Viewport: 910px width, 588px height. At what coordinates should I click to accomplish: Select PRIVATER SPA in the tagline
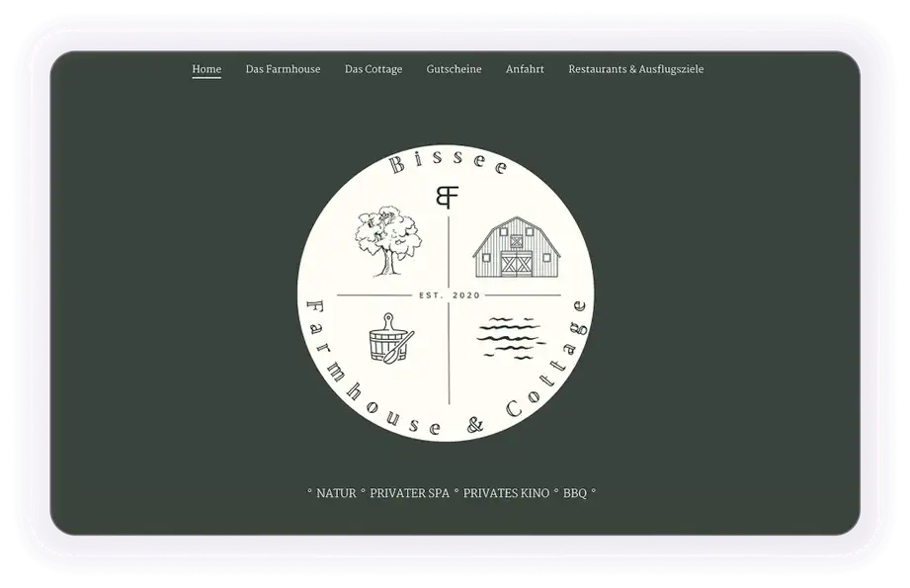click(409, 492)
